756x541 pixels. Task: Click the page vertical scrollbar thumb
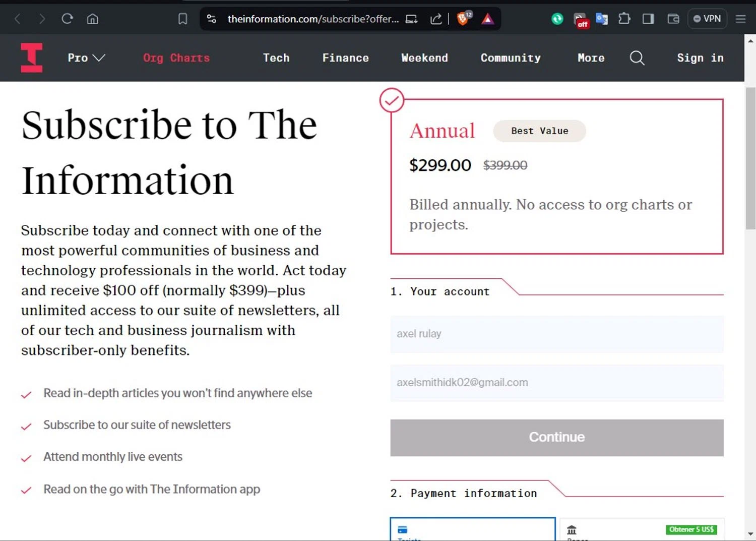tap(750, 158)
